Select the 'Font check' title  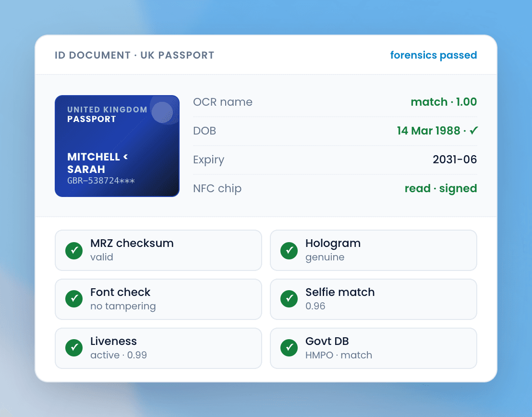pyautogui.click(x=120, y=292)
